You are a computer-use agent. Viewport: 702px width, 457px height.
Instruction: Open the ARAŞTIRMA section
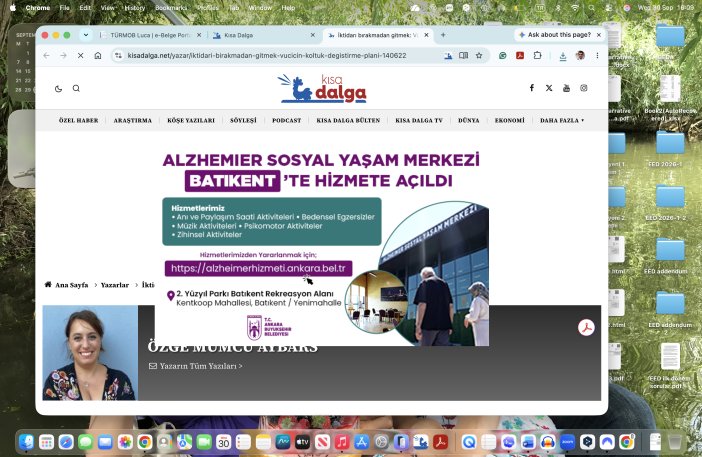coord(133,120)
